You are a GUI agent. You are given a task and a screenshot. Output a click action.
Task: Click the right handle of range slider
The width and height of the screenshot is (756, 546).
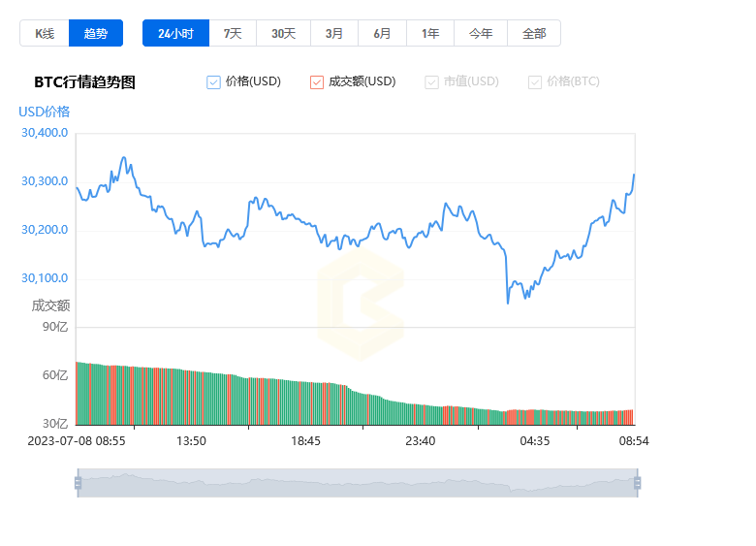tap(638, 483)
